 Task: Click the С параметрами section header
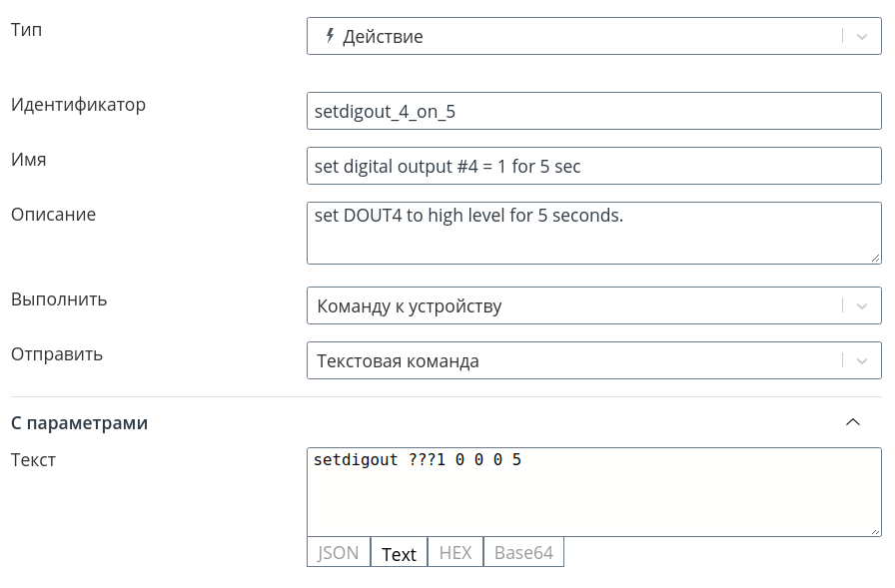pos(79,422)
